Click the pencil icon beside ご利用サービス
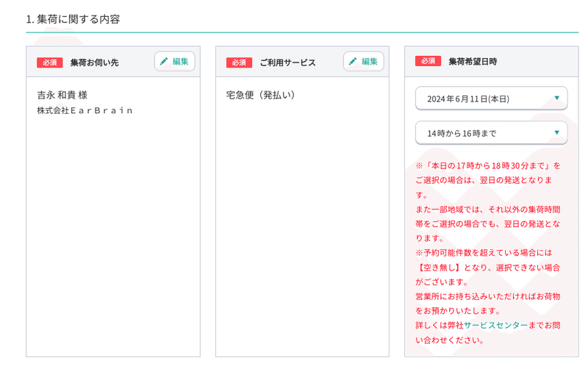The height and width of the screenshot is (369, 588). [x=353, y=61]
